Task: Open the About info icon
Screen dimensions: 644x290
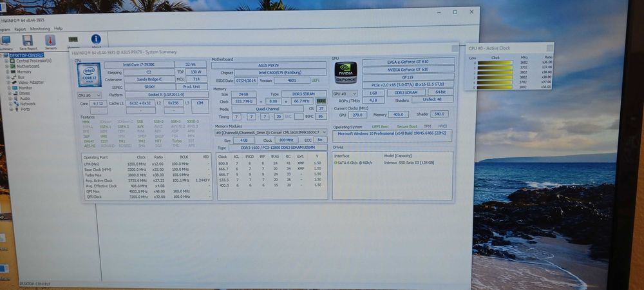Action: 96,39
